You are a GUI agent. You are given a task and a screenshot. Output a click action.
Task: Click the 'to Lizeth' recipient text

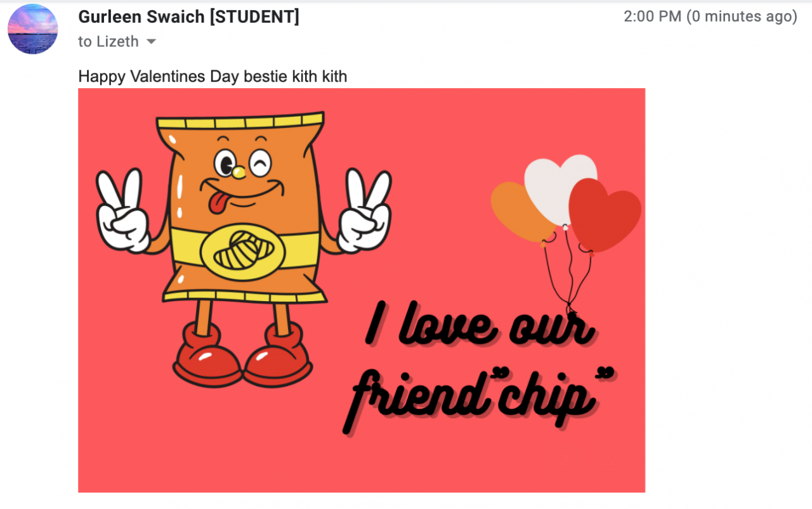108,42
